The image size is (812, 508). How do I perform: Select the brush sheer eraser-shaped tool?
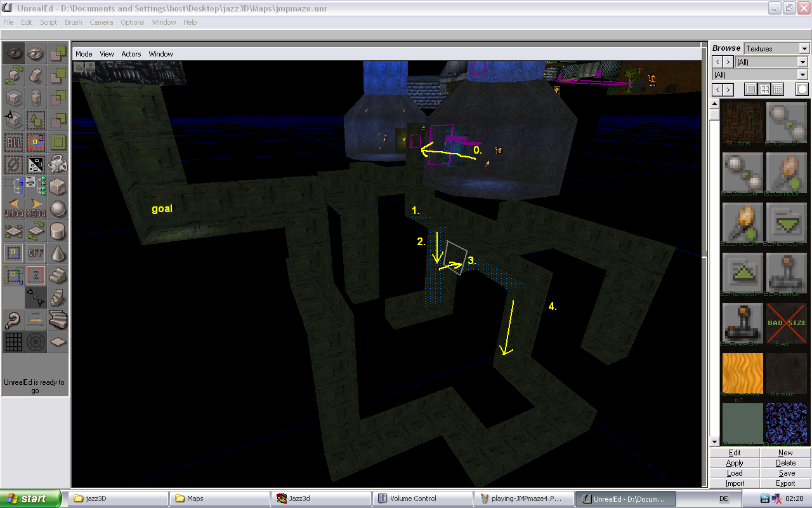pos(36,76)
